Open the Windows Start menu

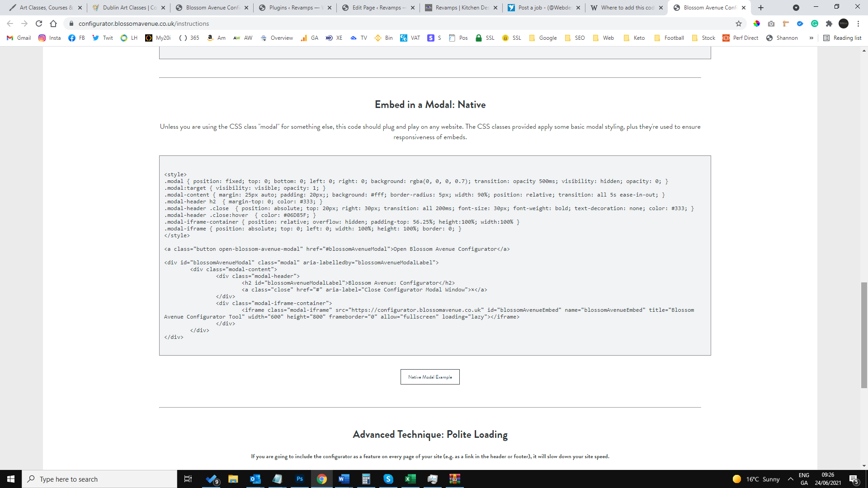tap(11, 479)
